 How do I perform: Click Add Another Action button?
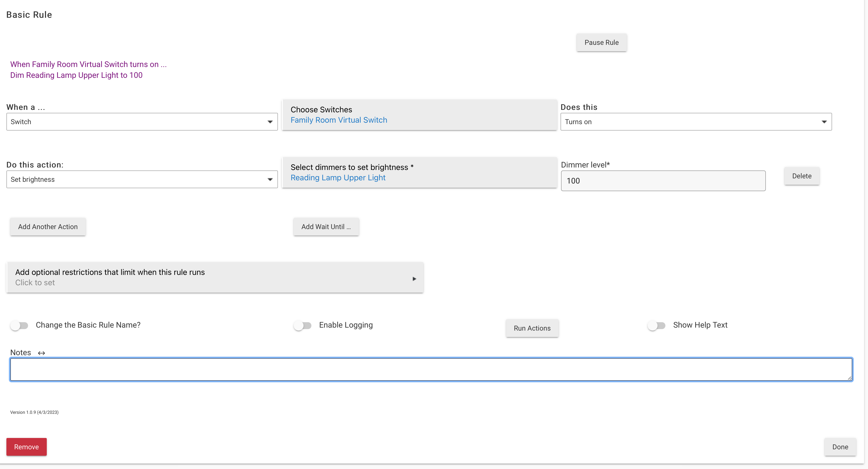tap(48, 227)
